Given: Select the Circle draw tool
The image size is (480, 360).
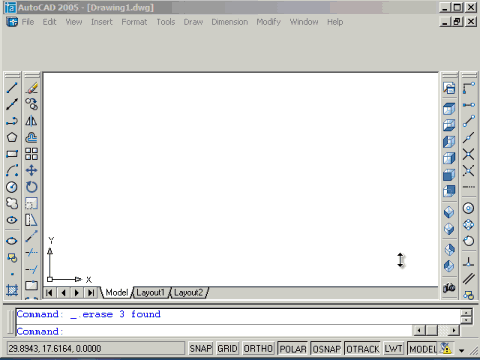Looking at the screenshot, I should pyautogui.click(x=12, y=187).
